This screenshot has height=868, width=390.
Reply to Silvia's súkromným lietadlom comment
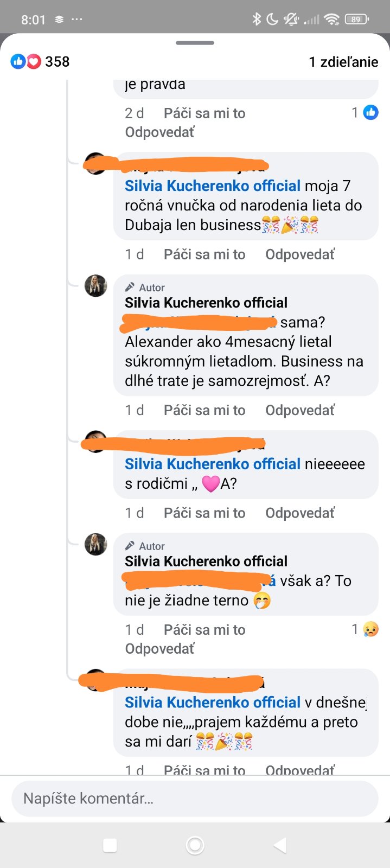tap(300, 410)
